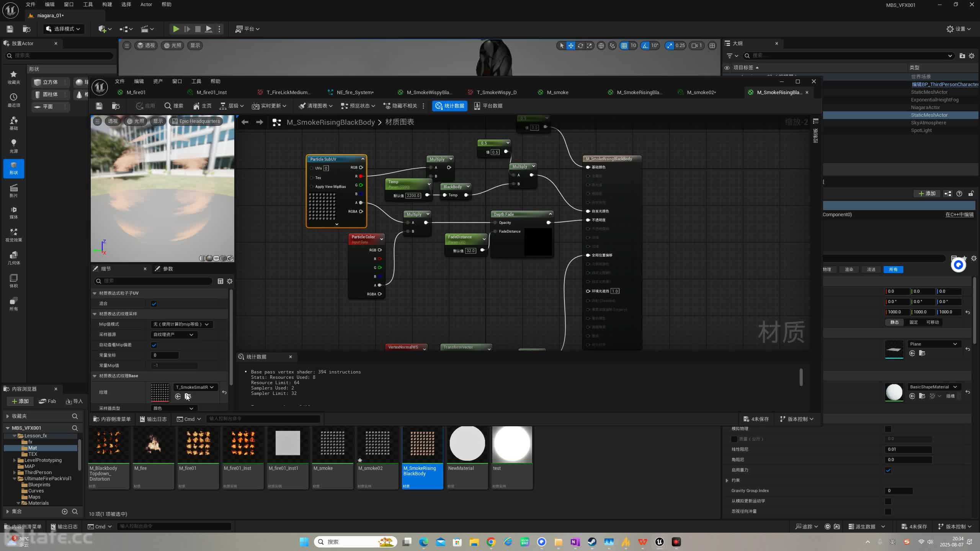
Task: Open the 采样器源 sampler source dropdown
Action: (174, 335)
